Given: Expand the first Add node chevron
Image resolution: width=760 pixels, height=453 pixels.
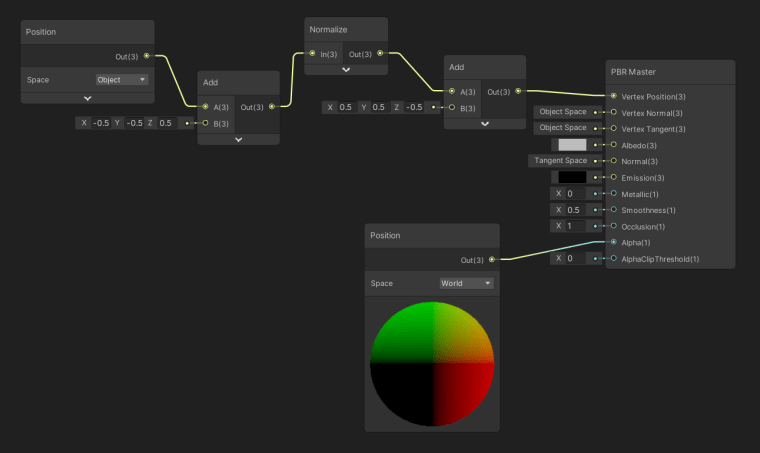Looking at the screenshot, I should click(238, 140).
